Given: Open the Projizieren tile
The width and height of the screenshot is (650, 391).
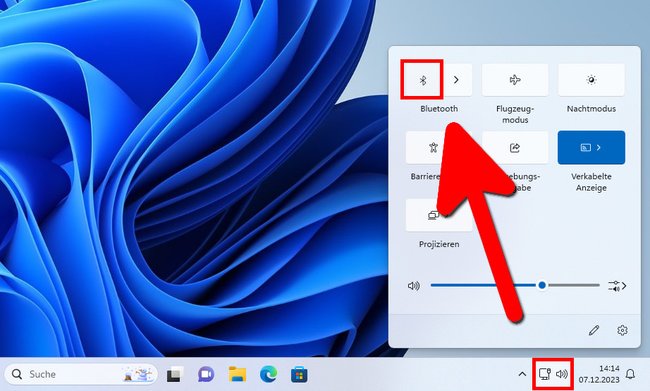Looking at the screenshot, I should (x=439, y=215).
